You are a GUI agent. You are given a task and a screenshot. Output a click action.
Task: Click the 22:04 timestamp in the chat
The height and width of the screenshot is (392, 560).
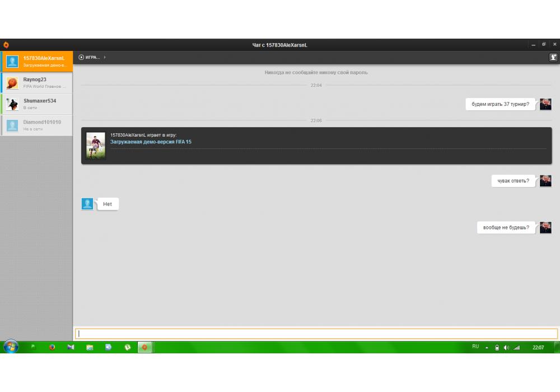pyautogui.click(x=316, y=85)
